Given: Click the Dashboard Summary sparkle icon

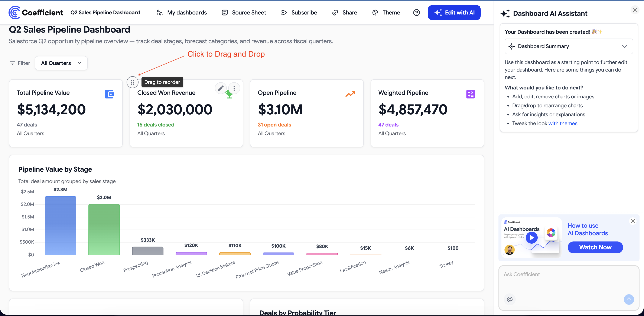Looking at the screenshot, I should 512,46.
